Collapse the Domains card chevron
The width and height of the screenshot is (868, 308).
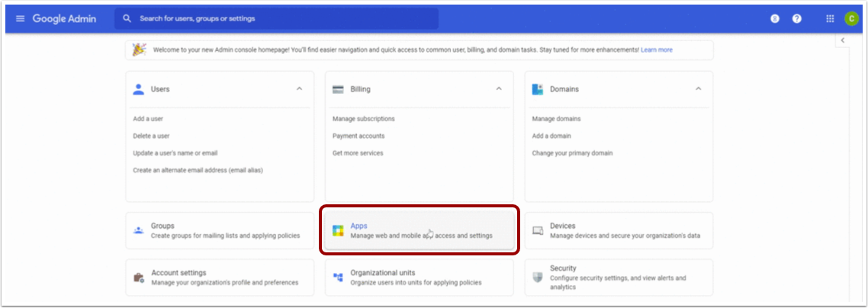click(698, 89)
